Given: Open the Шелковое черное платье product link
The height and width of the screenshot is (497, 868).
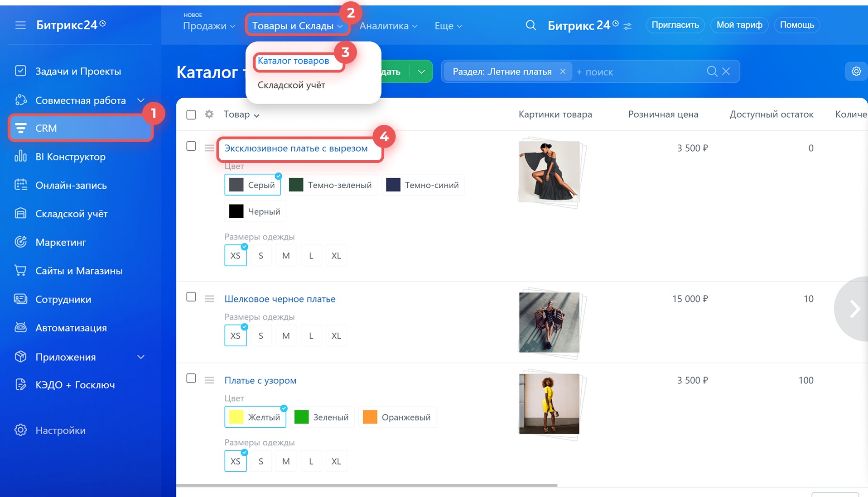Looking at the screenshot, I should click(x=280, y=299).
